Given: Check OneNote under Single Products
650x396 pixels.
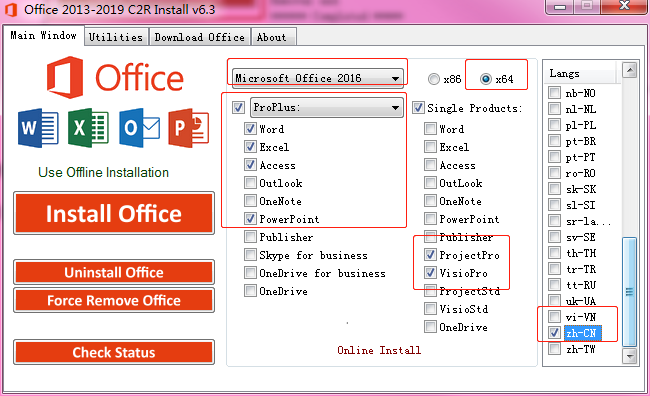Looking at the screenshot, I should pos(430,201).
